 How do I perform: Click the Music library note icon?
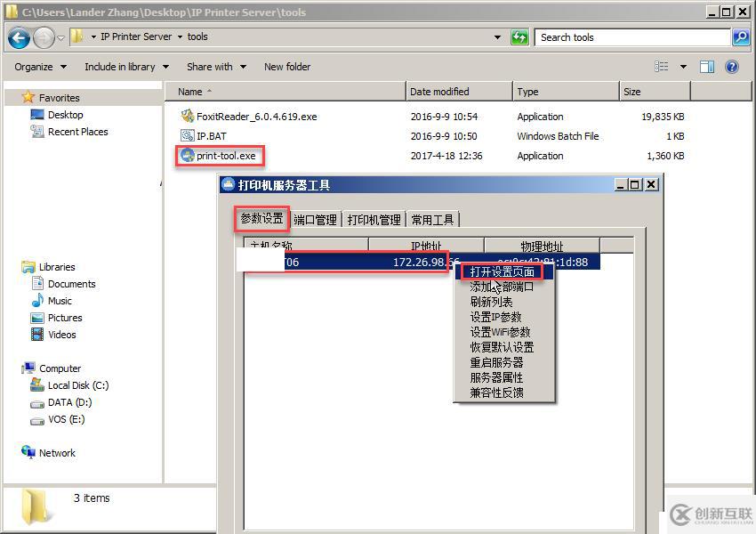(x=37, y=301)
